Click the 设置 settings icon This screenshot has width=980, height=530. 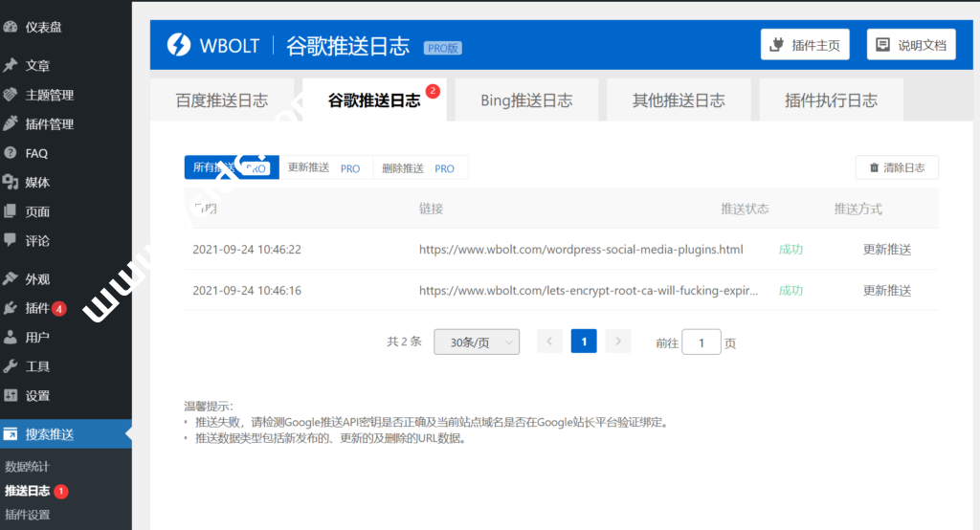[10, 396]
